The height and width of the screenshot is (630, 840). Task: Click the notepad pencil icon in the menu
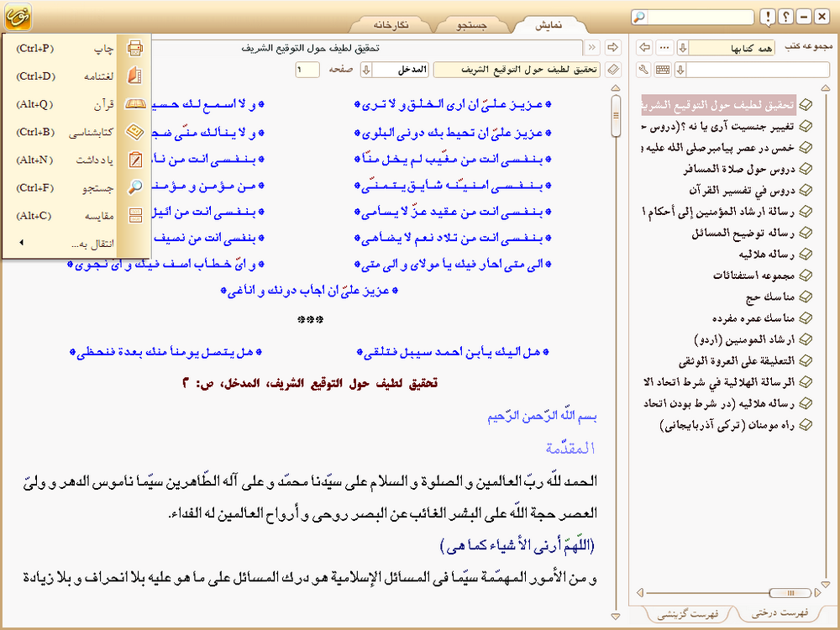click(x=135, y=160)
